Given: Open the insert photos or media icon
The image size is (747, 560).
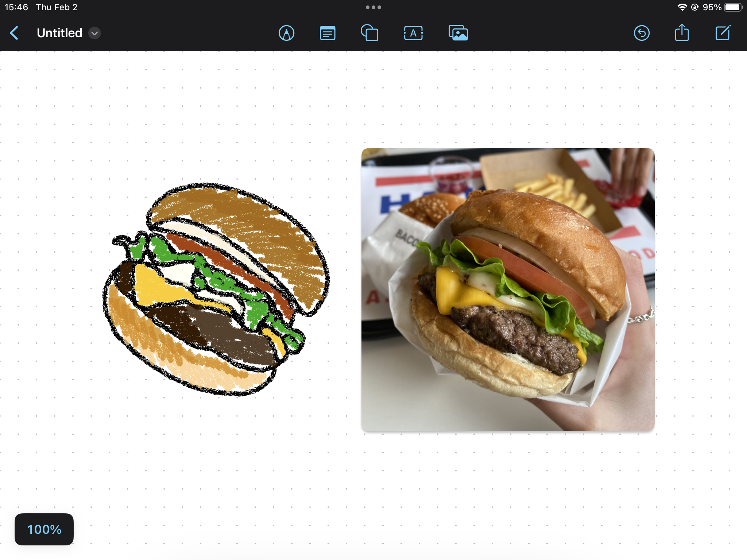Looking at the screenshot, I should coord(458,33).
